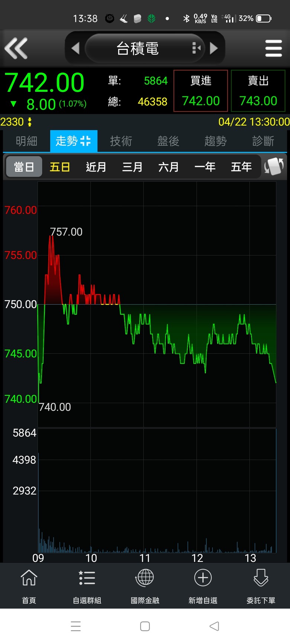The width and height of the screenshot is (290, 644).
Task: Select the 五年 time range
Action: (x=241, y=167)
